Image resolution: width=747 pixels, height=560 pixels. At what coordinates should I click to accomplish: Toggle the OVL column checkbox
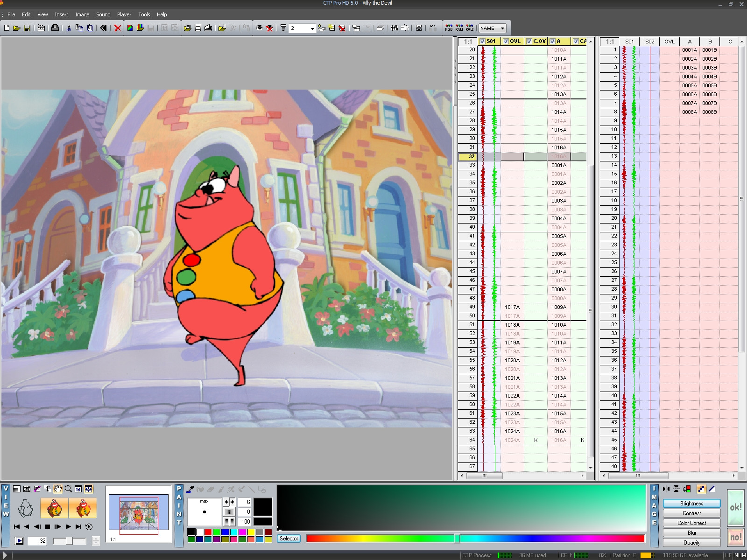coord(506,41)
